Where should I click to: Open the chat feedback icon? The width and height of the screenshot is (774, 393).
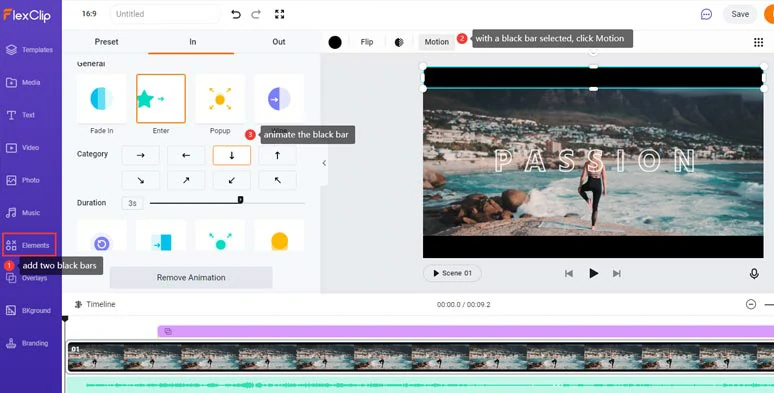point(706,14)
